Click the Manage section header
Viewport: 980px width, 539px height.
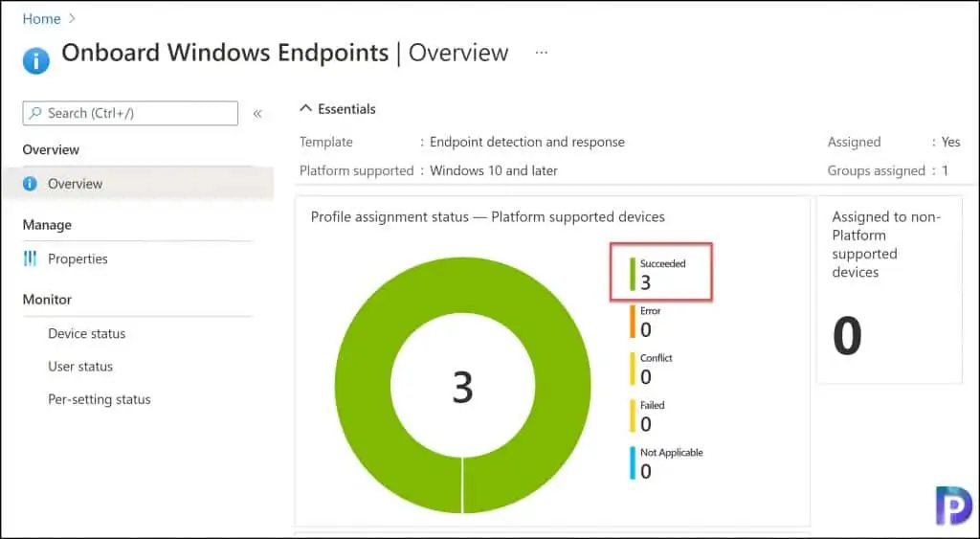47,224
